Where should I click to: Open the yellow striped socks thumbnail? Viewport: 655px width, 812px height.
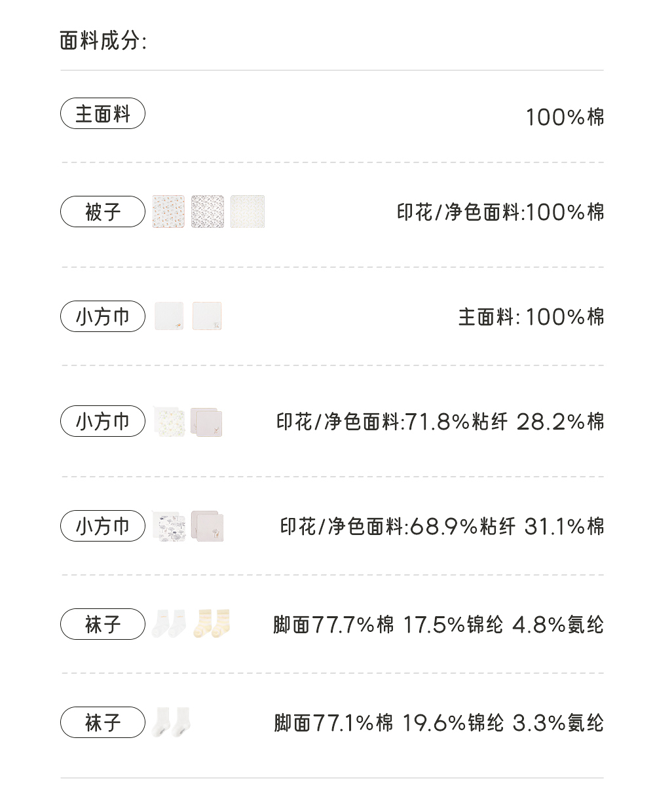[x=211, y=624]
